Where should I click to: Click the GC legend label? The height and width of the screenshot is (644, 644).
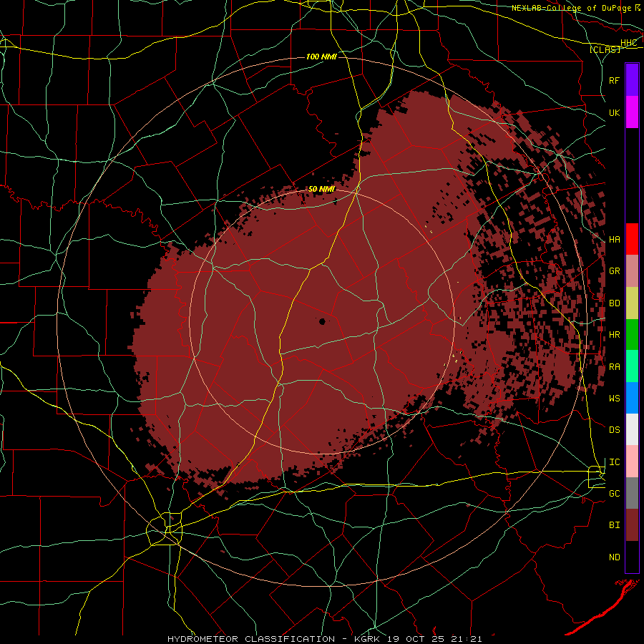[x=614, y=494]
